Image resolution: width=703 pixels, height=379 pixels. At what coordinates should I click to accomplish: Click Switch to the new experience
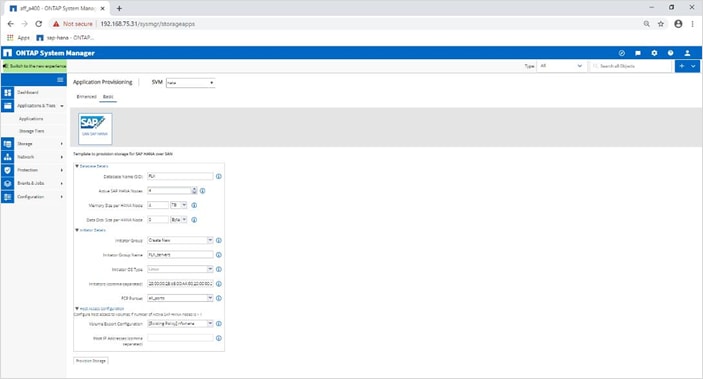click(35, 66)
